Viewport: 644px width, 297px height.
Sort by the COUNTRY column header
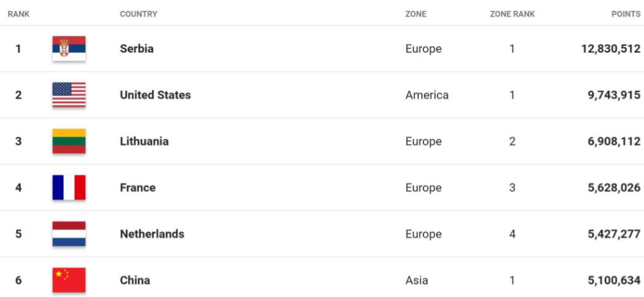pyautogui.click(x=138, y=14)
